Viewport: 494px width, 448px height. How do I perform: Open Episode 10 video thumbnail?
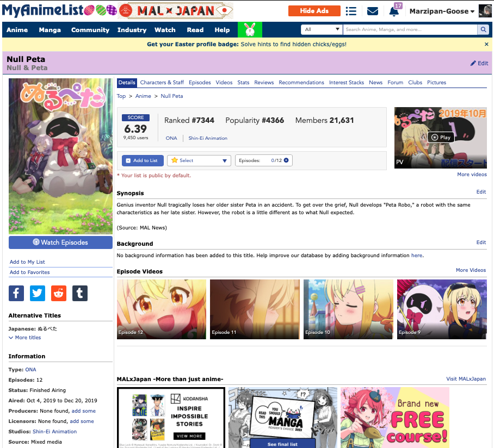pyautogui.click(x=348, y=309)
